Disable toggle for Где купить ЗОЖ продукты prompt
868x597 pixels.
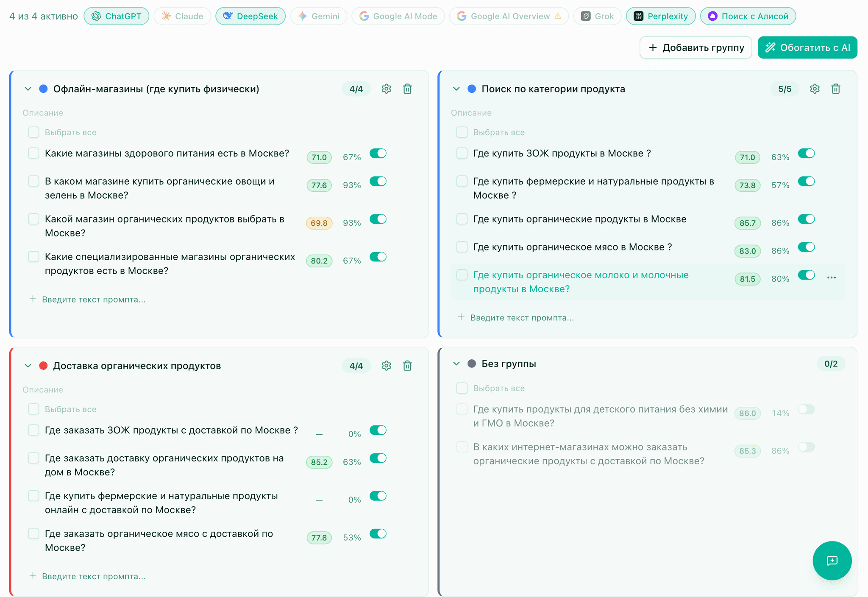pyautogui.click(x=807, y=153)
